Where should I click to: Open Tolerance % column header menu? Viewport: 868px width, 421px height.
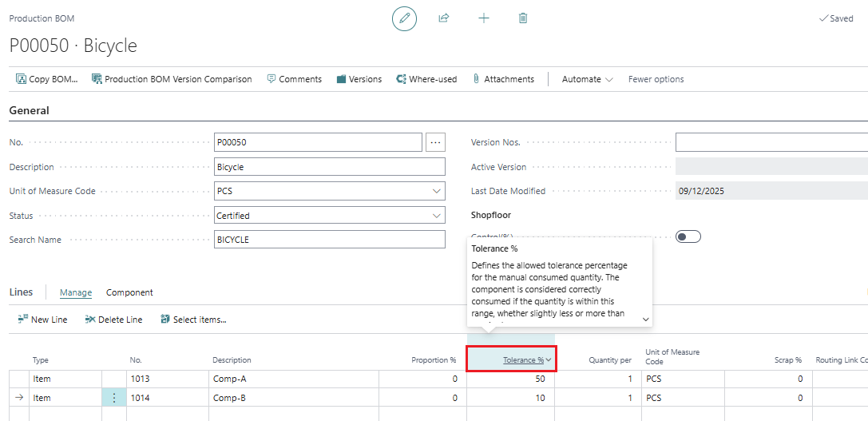point(549,360)
